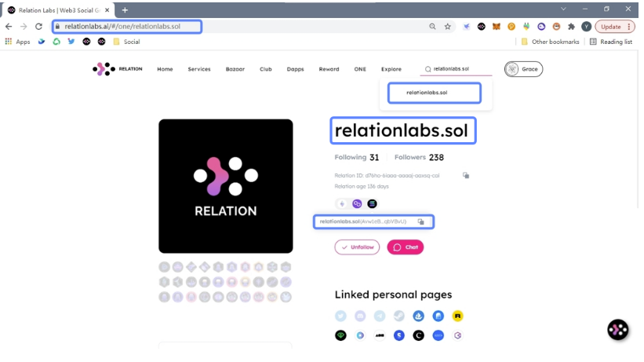Open green gem linked page icon
This screenshot has width=644, height=362.
pos(340,335)
